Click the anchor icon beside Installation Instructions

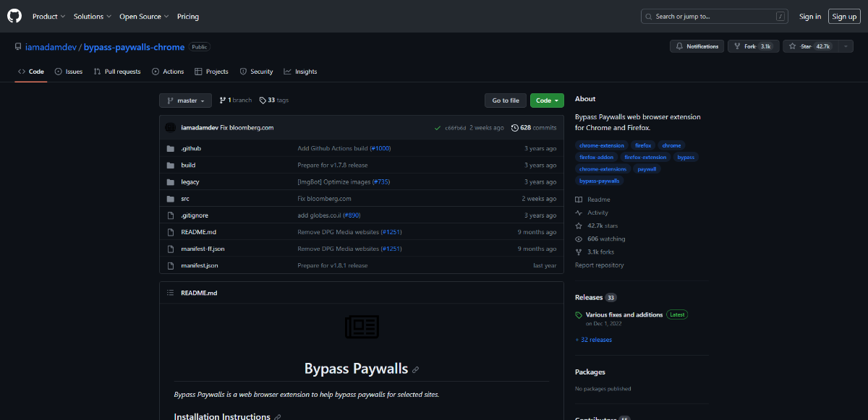pyautogui.click(x=278, y=417)
